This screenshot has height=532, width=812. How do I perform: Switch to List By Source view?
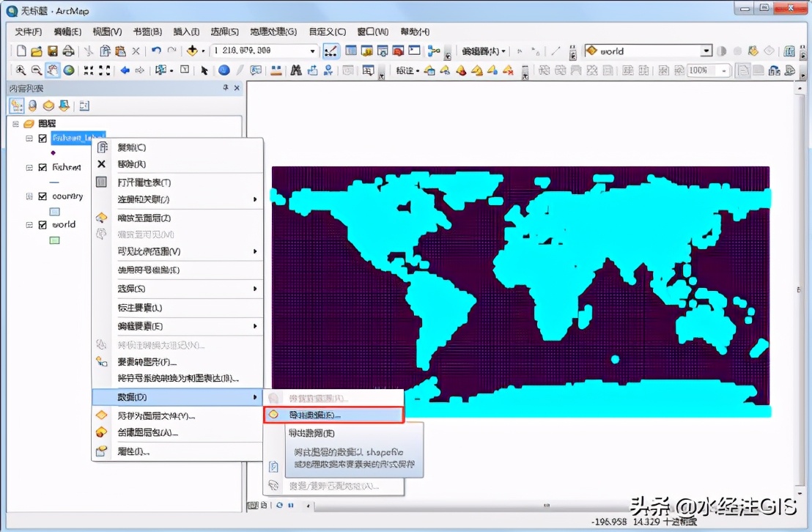32,106
